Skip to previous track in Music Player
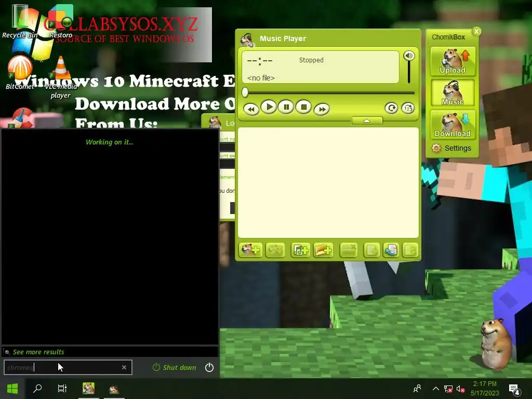Image resolution: width=532 pixels, height=399 pixels. [251, 109]
